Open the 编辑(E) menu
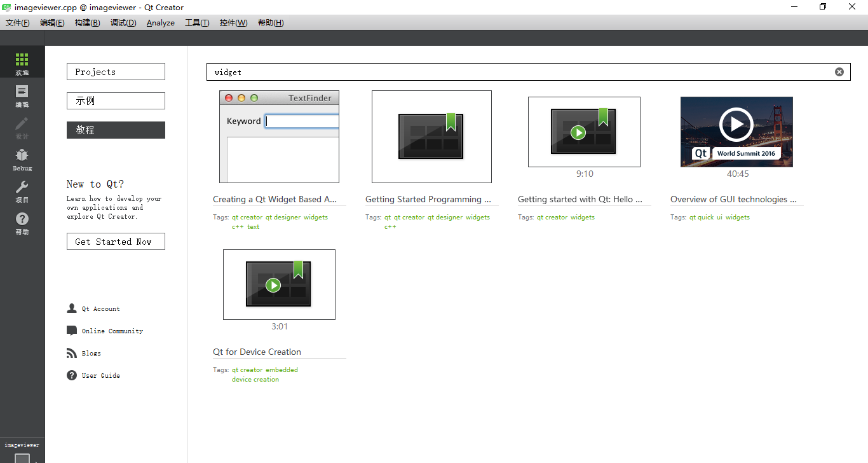The image size is (868, 463). [x=52, y=23]
